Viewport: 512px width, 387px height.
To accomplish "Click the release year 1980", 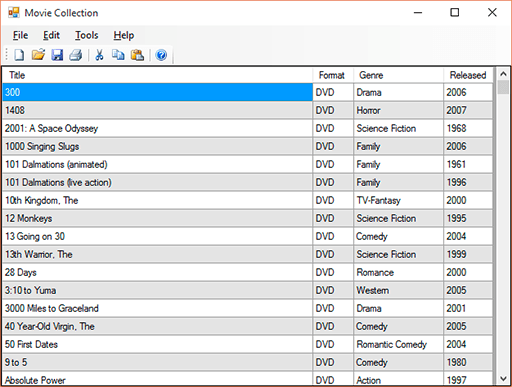I will [x=468, y=362].
